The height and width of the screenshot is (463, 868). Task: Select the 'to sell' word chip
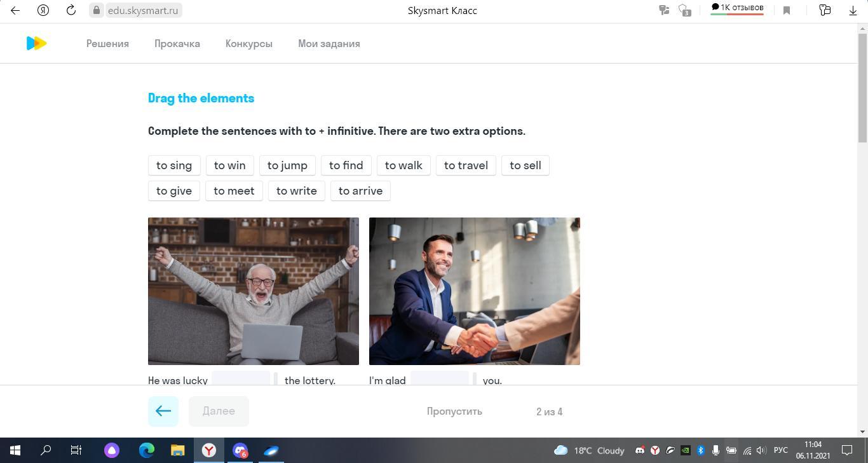(526, 165)
